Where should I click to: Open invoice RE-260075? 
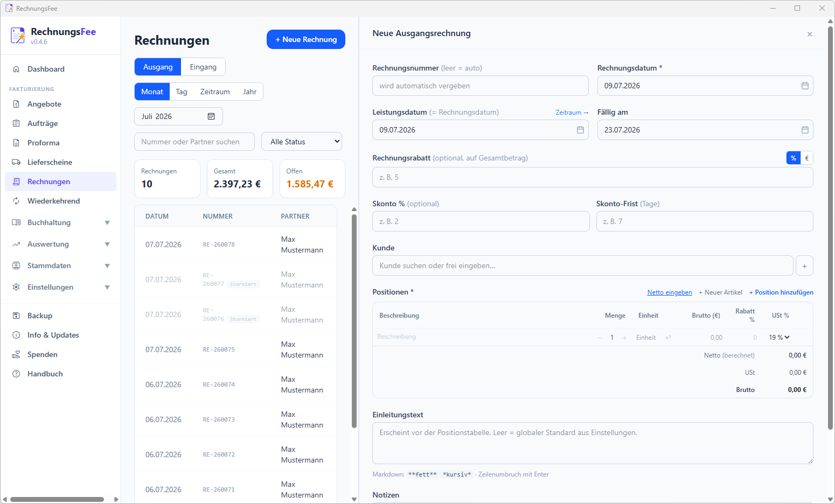(x=236, y=349)
